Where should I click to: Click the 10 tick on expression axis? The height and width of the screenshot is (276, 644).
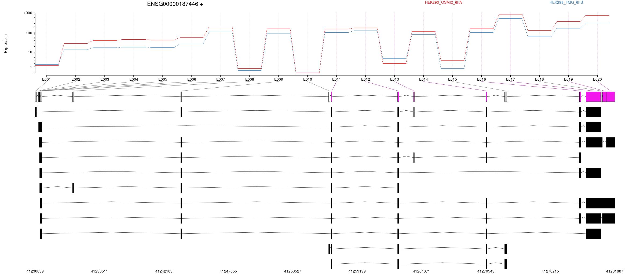(30, 52)
